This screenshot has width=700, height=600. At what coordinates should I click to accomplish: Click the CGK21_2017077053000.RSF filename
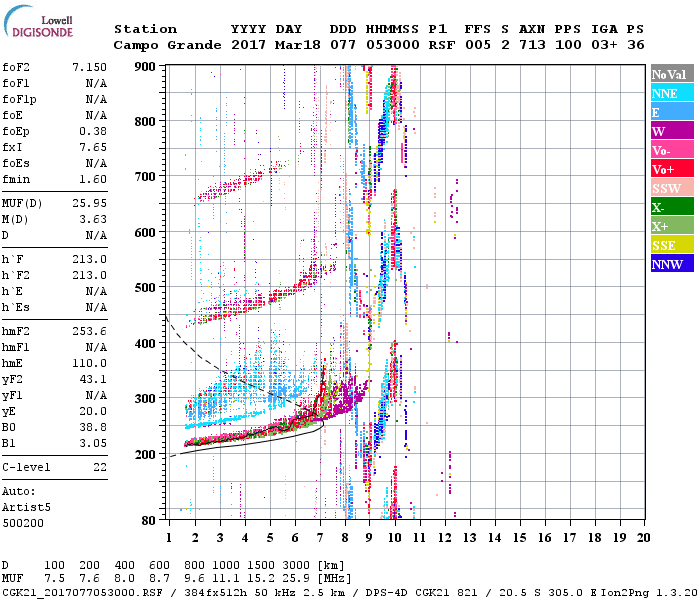pos(82,592)
